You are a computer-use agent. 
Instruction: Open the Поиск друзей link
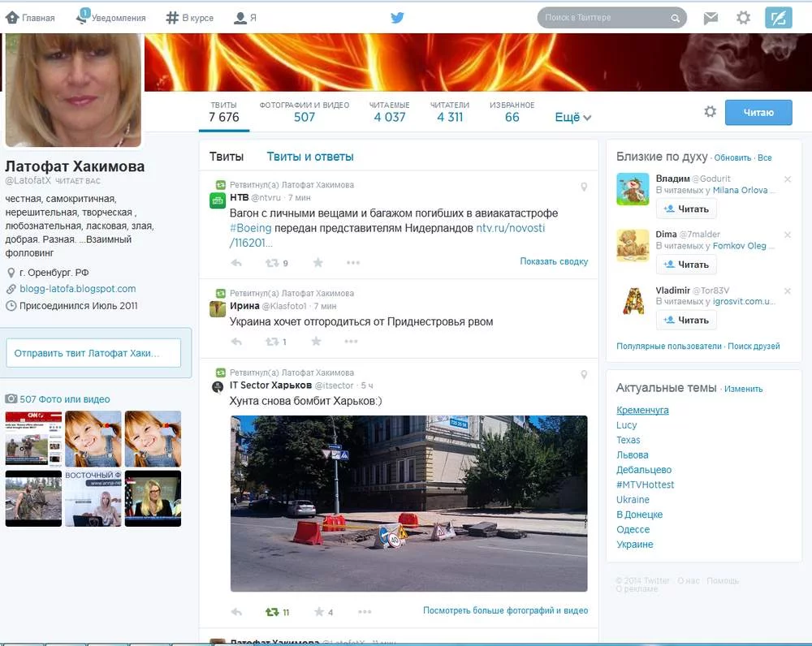pos(754,346)
